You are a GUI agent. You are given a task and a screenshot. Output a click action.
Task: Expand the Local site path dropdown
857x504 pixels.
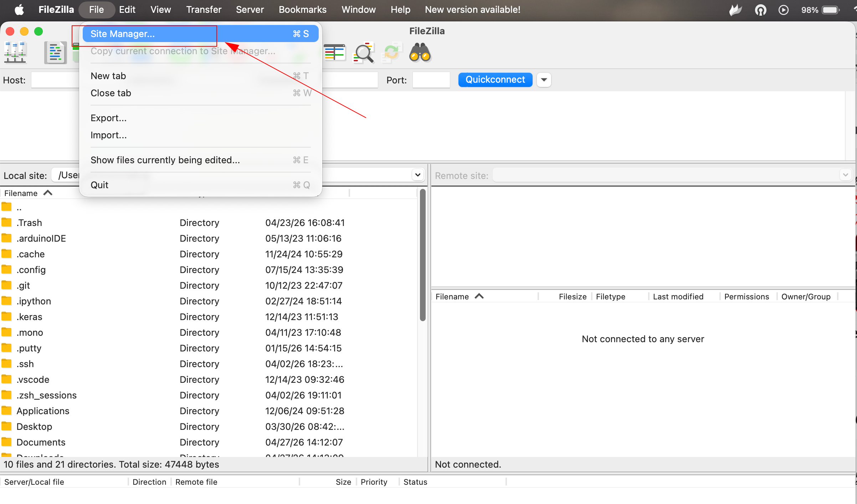(x=417, y=175)
